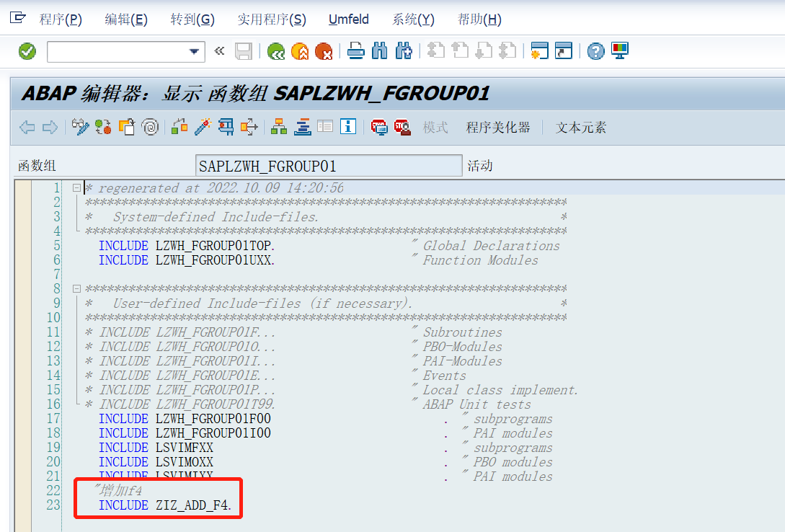Set session breakpoint stop icon
The image size is (785, 532).
point(379,127)
